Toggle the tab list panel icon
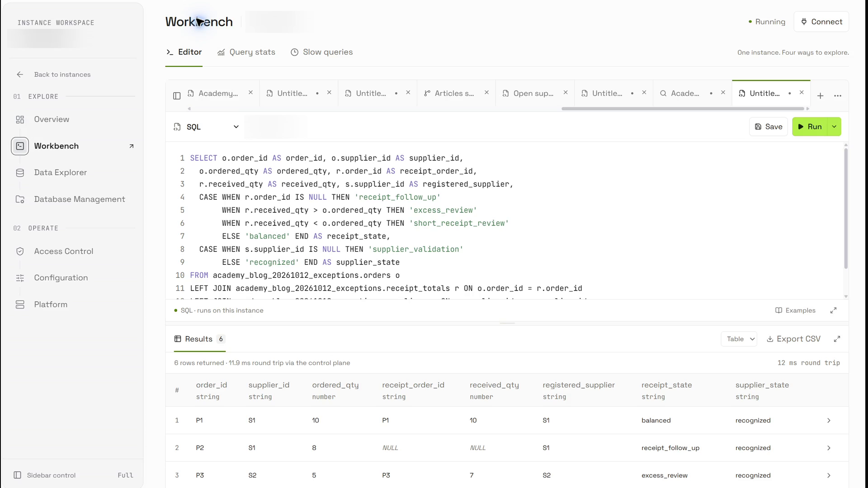 177,96
